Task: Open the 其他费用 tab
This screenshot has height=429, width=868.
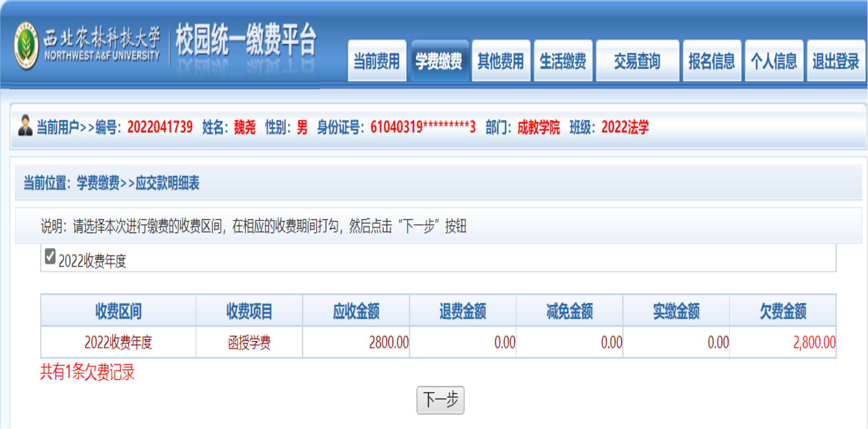Action: (x=501, y=61)
